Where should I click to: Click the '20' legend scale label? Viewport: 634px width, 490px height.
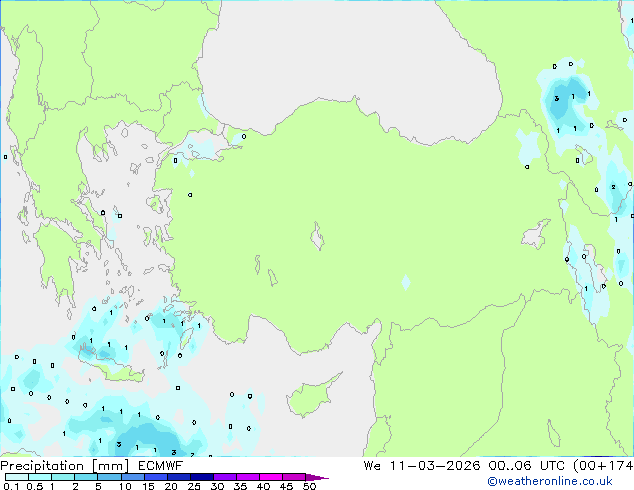coord(171,486)
